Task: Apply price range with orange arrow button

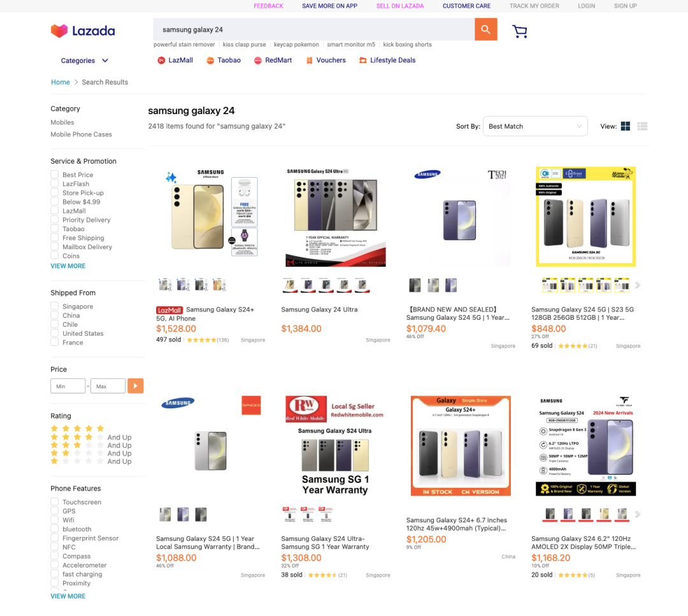Action: click(136, 386)
